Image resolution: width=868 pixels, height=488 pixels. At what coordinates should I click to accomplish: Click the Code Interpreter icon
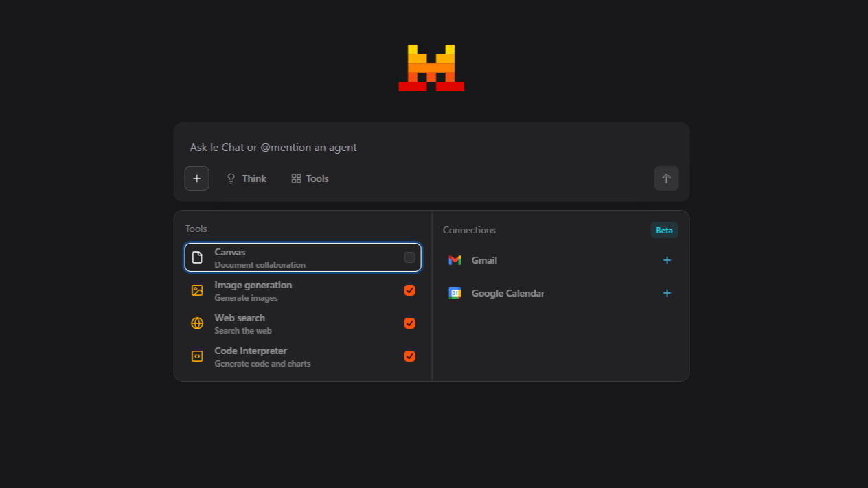[197, 356]
